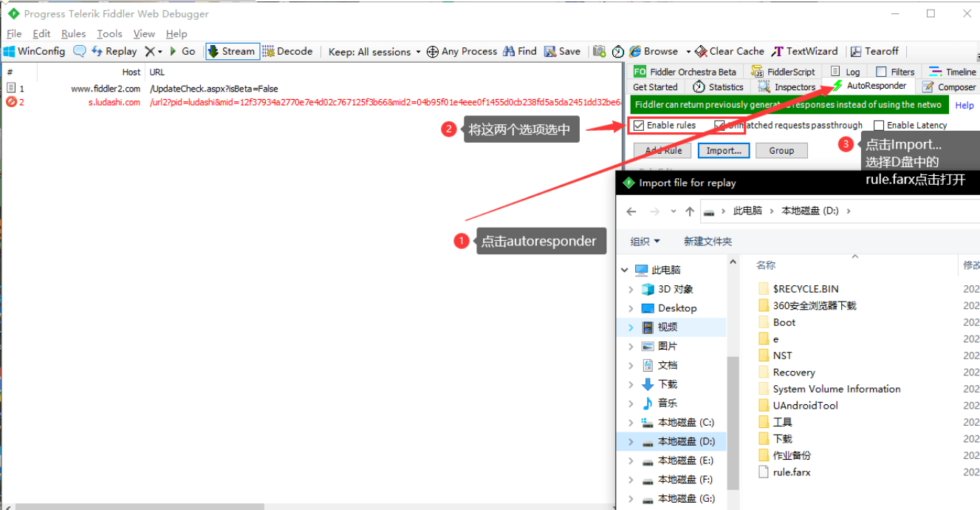Click the timer stopwatch icon
This screenshot has width=980, height=510.
pos(618,51)
